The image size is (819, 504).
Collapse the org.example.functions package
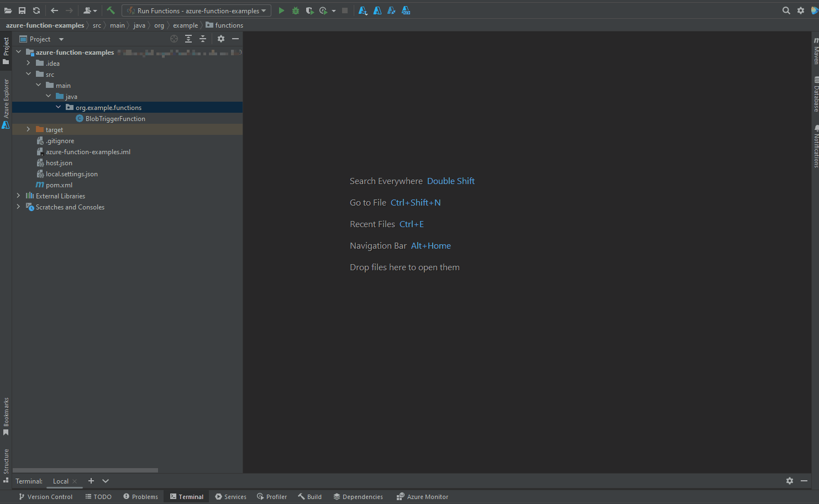(x=58, y=107)
